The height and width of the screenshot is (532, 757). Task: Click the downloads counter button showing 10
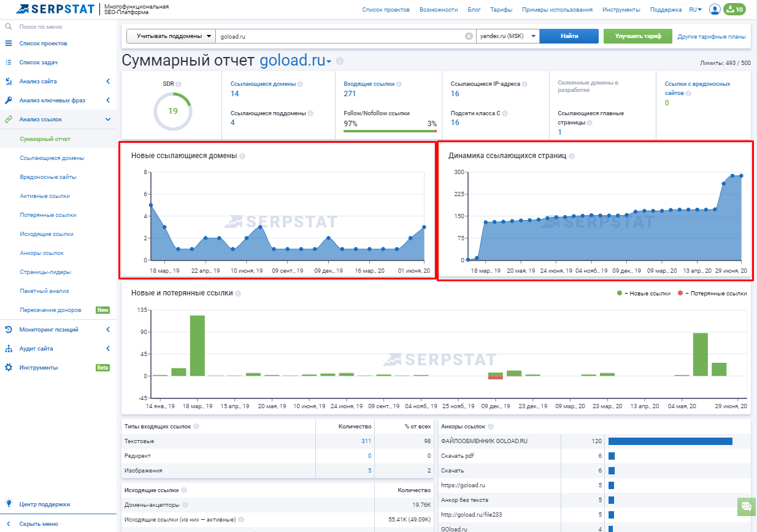[735, 9]
